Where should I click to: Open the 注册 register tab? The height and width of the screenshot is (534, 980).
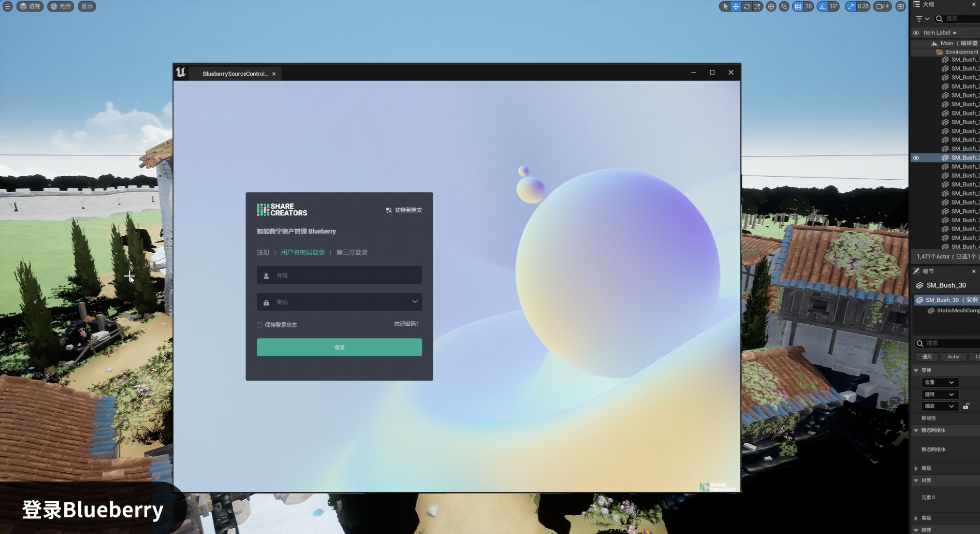pyautogui.click(x=263, y=252)
